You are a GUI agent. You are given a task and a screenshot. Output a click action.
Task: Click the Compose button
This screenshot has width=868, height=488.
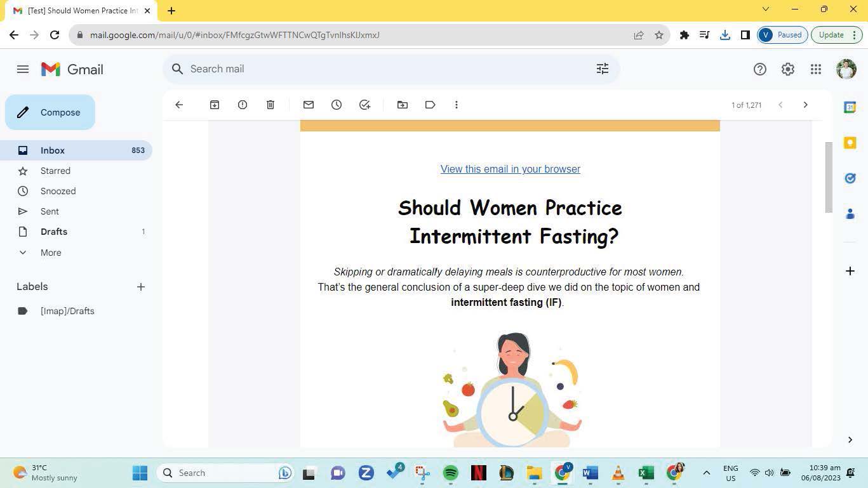(x=50, y=112)
